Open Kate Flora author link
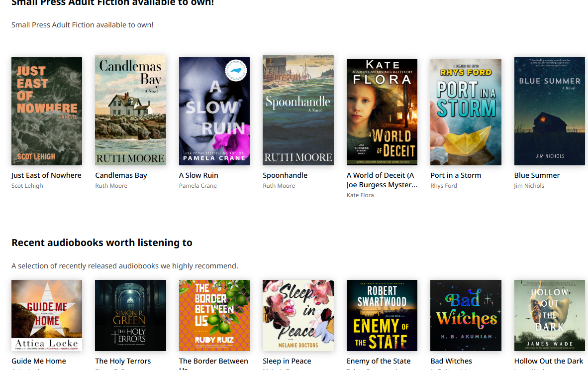 pyautogui.click(x=360, y=195)
